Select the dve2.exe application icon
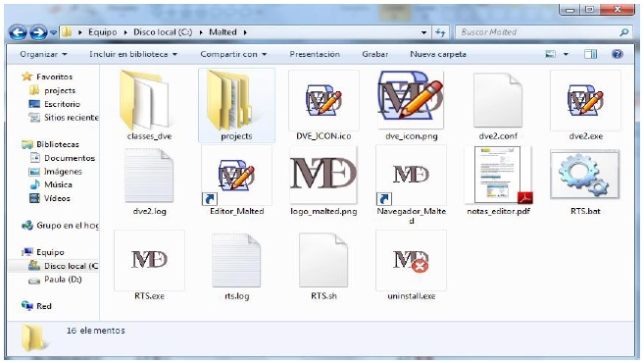 coord(585,100)
